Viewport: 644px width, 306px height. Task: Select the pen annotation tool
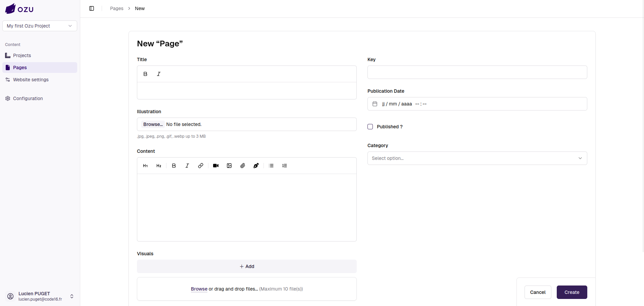pyautogui.click(x=256, y=166)
